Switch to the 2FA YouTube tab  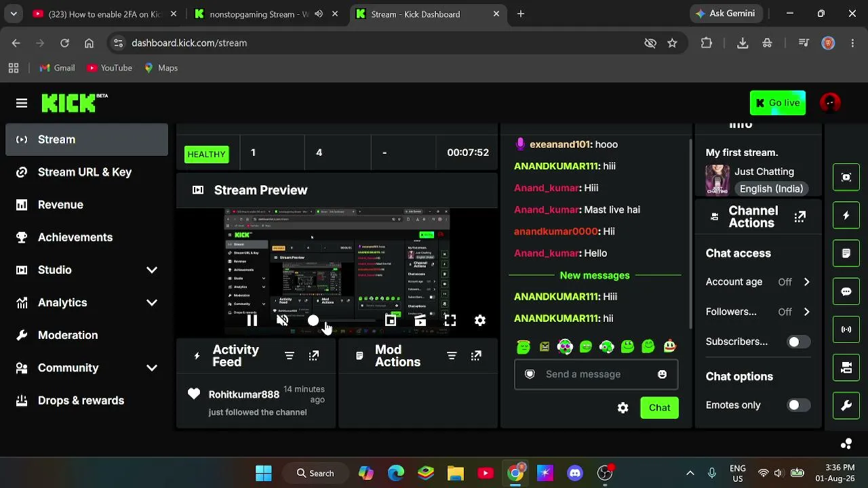point(104,14)
